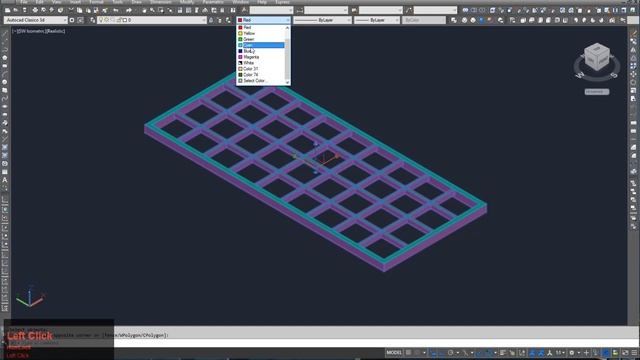Click the SW Isometric view control label
The height and width of the screenshot is (360, 640).
[32, 31]
